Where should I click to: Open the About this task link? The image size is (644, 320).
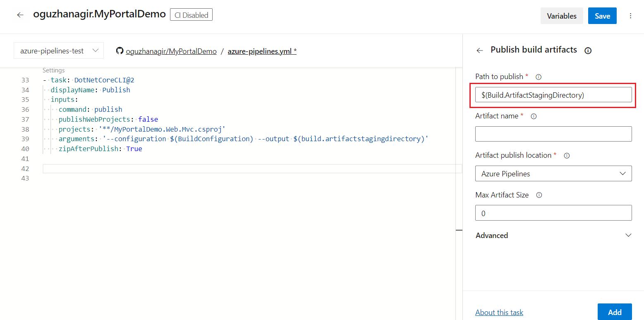tap(499, 312)
